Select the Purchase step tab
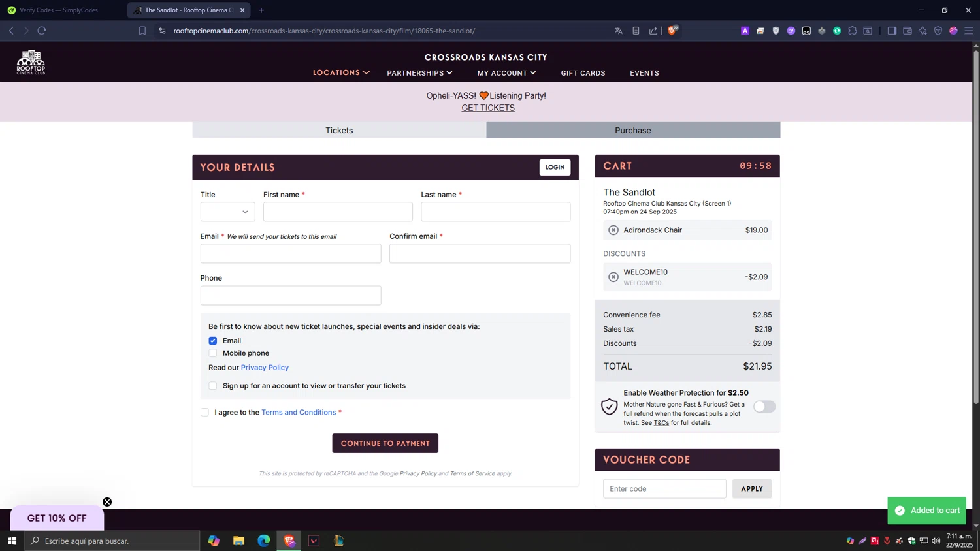The width and height of the screenshot is (980, 551). (x=633, y=130)
